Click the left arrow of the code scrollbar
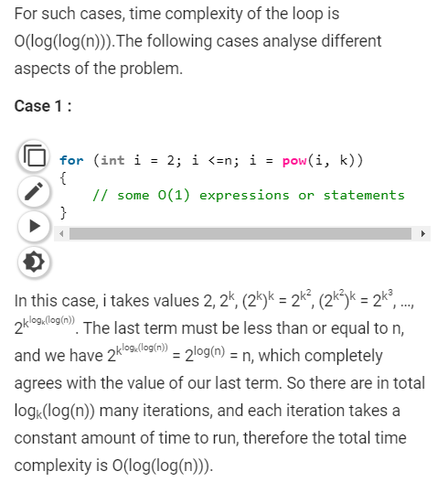The image size is (448, 482). click(x=61, y=233)
